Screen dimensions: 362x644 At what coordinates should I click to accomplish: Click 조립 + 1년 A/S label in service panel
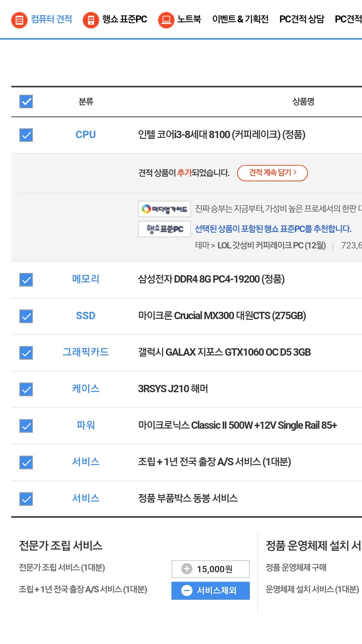tap(83, 589)
